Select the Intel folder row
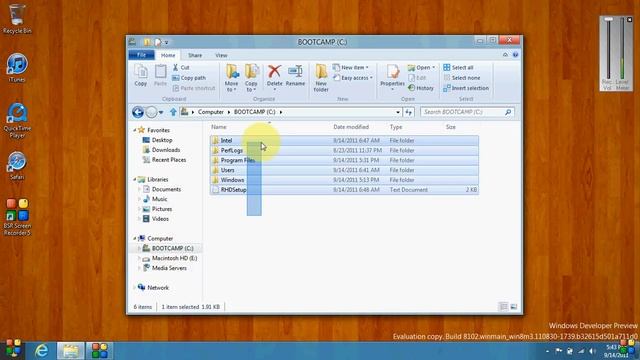 344,140
